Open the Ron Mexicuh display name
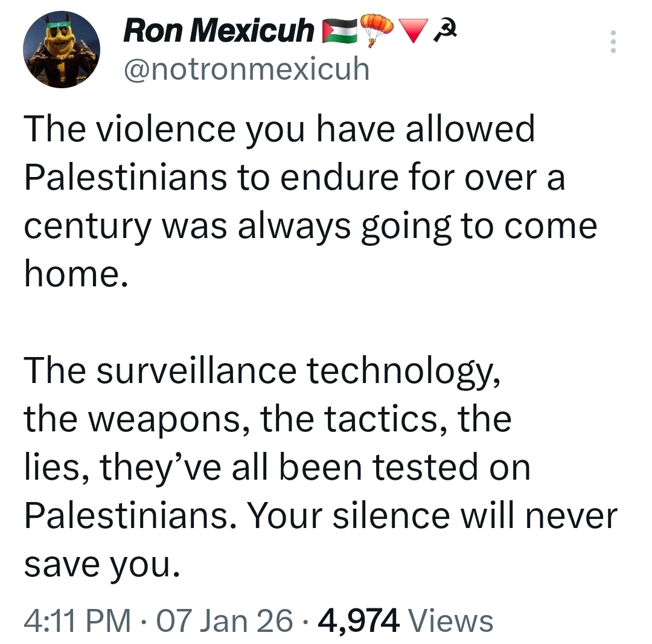 pyautogui.click(x=219, y=31)
